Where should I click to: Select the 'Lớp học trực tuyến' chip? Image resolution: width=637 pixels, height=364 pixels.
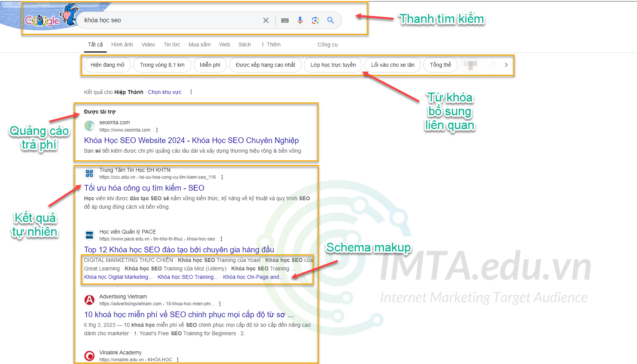(x=333, y=65)
